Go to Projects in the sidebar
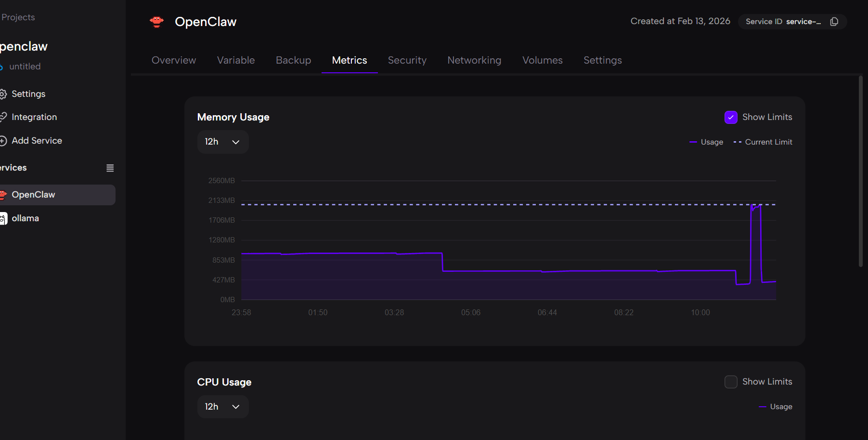This screenshot has height=440, width=868. pyautogui.click(x=18, y=17)
